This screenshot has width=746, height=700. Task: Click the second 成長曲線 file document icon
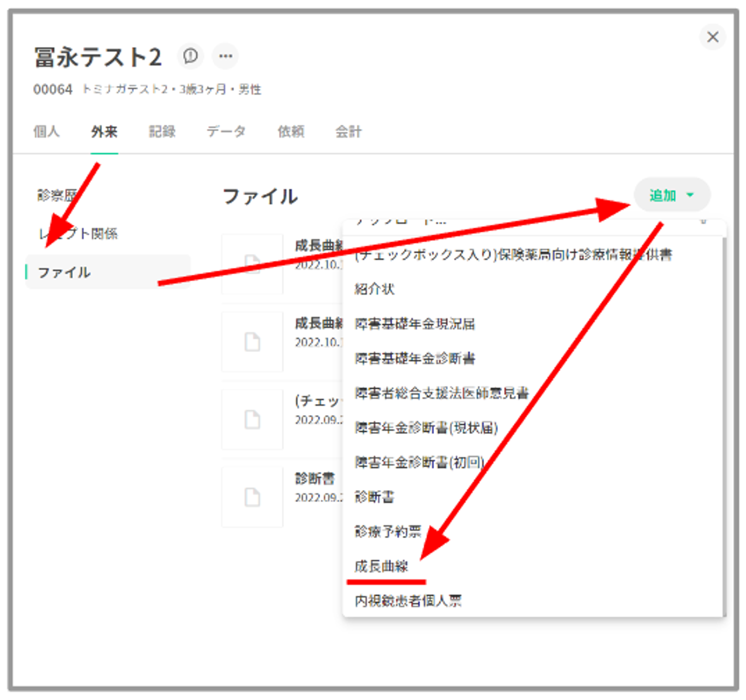[x=252, y=342]
